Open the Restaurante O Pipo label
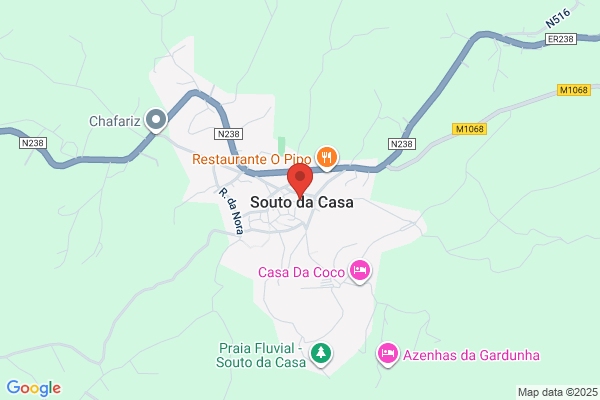The height and width of the screenshot is (400, 600). [x=251, y=159]
